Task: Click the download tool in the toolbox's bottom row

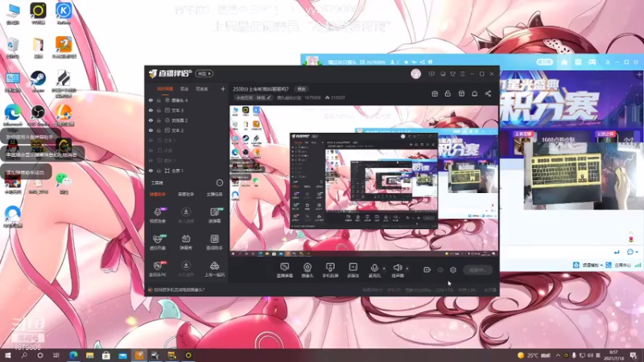Action: click(x=186, y=269)
